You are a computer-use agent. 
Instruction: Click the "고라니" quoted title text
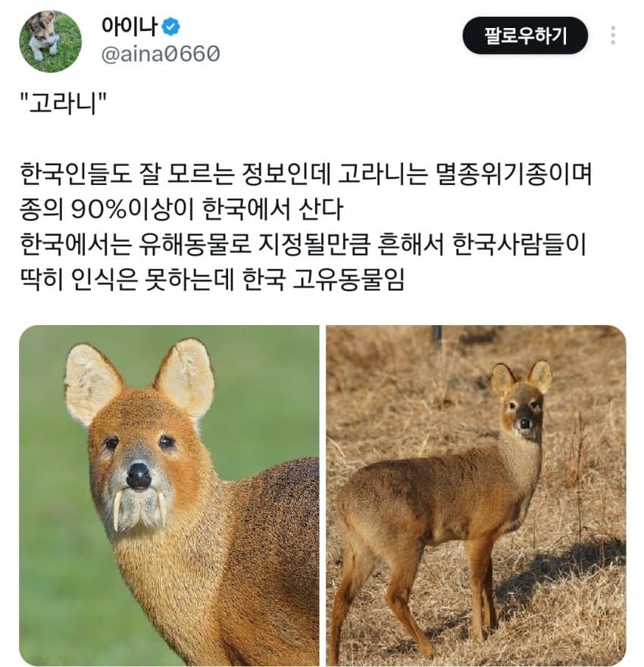(x=64, y=104)
